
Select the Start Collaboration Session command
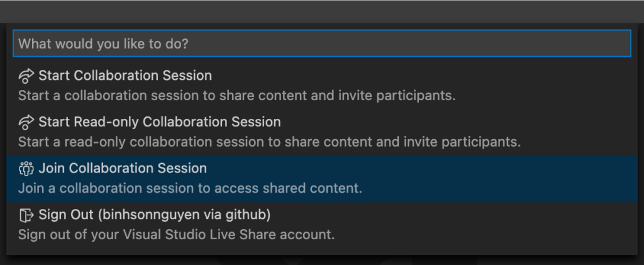(x=321, y=86)
